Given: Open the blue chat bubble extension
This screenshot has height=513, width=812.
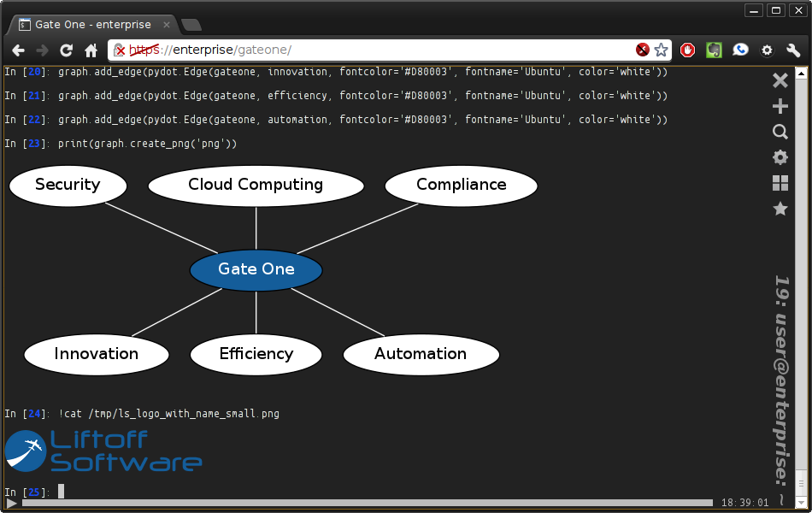Looking at the screenshot, I should (740, 50).
